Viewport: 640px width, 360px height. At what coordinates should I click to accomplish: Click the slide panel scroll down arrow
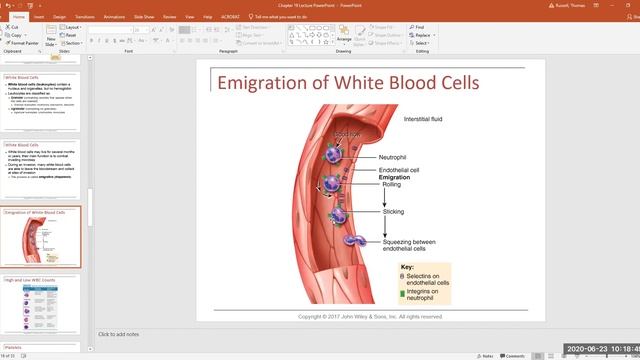tap(90, 349)
